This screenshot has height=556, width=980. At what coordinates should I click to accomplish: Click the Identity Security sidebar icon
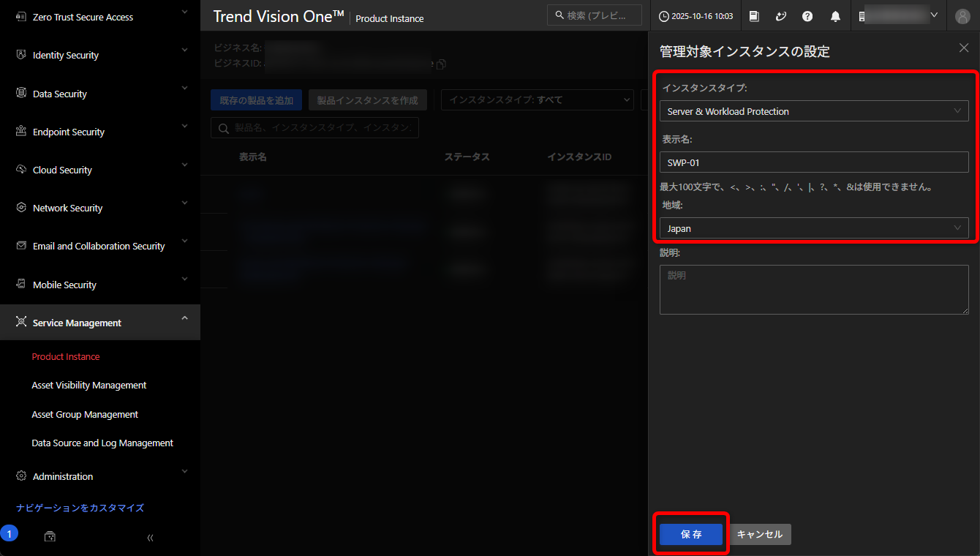[x=20, y=55]
